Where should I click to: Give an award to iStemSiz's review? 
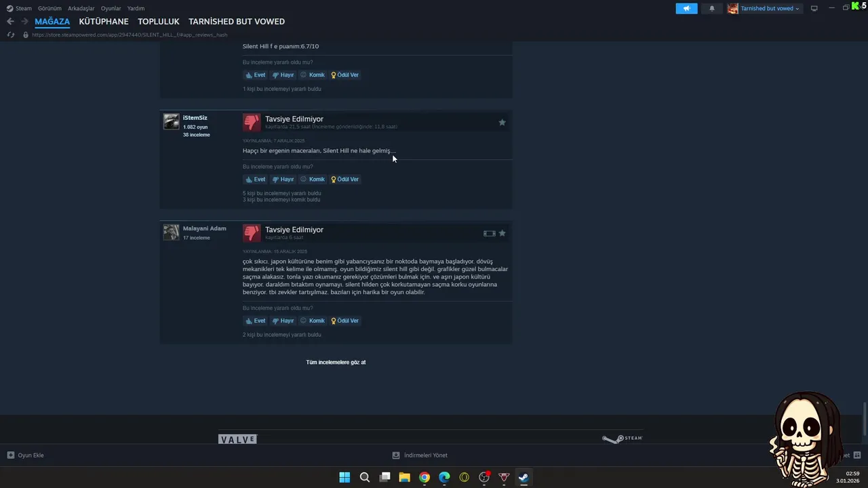click(345, 180)
